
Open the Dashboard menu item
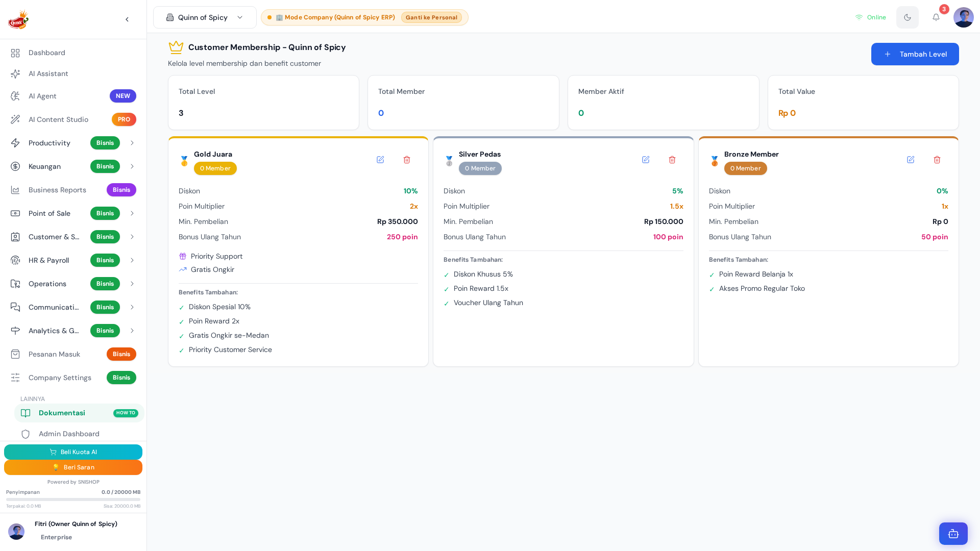pos(73,53)
